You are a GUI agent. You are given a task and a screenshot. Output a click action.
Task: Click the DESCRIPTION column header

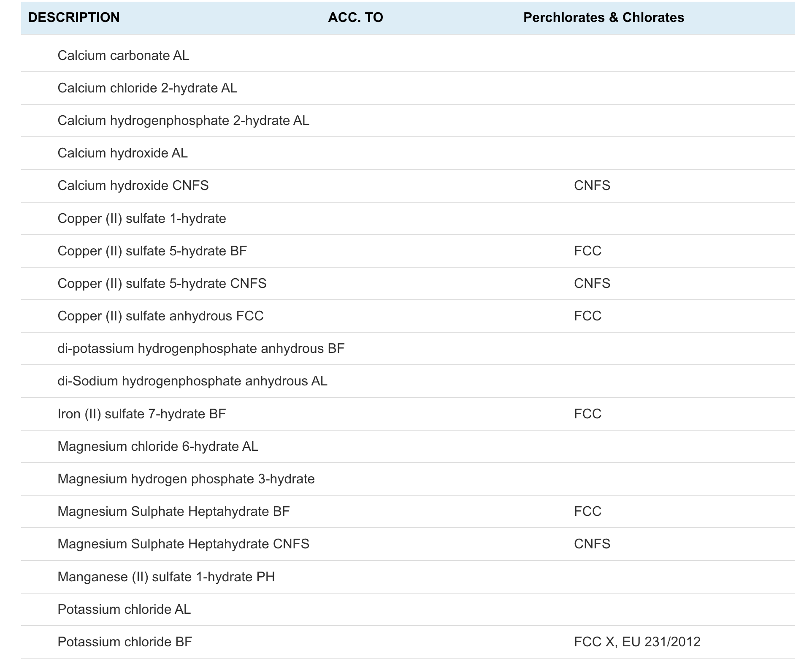[x=74, y=17]
